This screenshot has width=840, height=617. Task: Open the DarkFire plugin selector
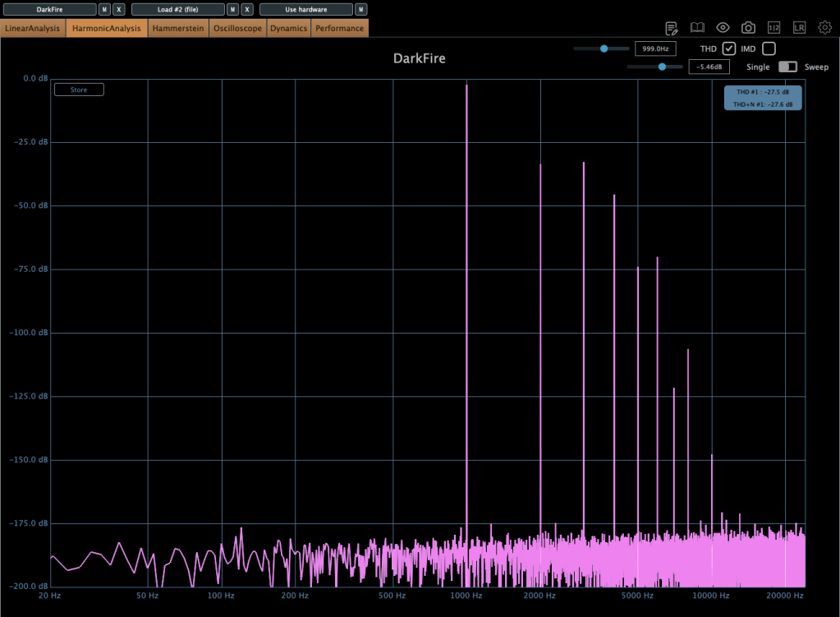[49, 9]
